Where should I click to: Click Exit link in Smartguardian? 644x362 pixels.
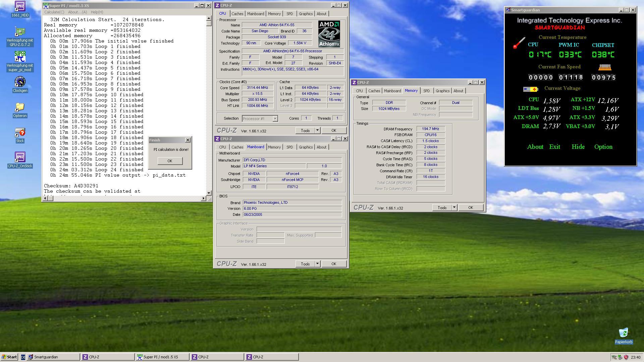tap(554, 147)
